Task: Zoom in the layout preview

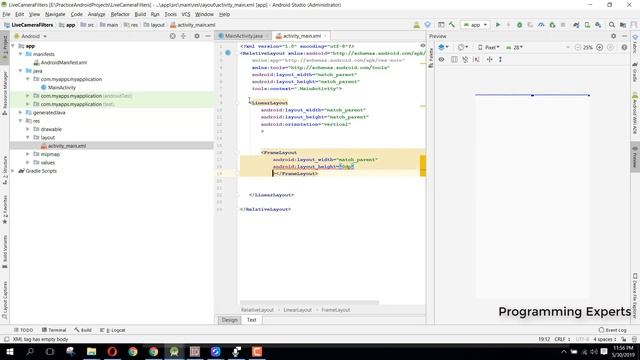Action: [600, 47]
